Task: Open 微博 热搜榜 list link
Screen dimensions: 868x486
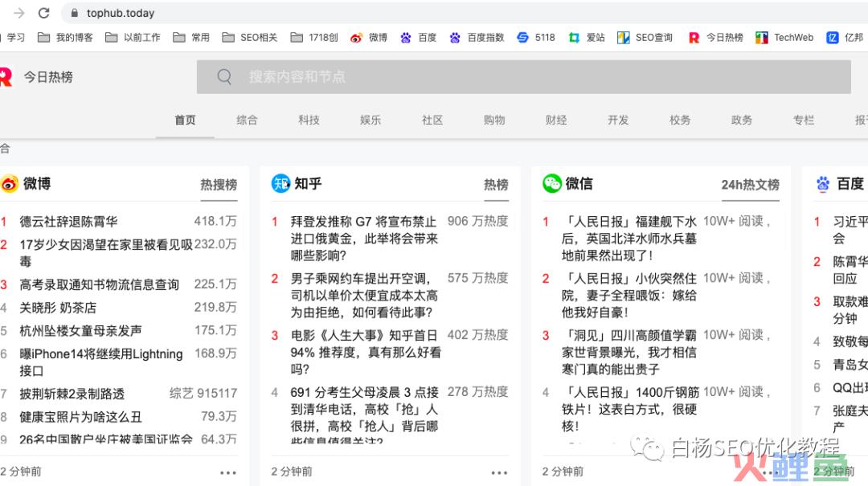Action: [219, 185]
